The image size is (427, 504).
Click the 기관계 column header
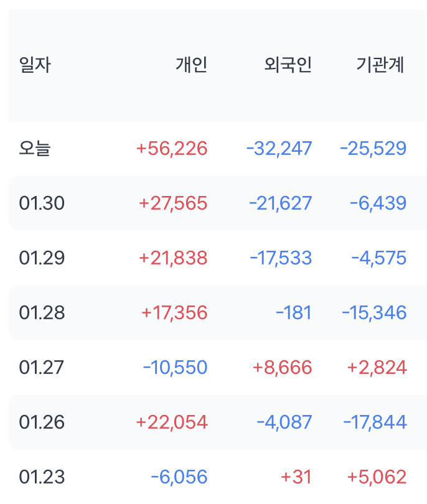click(380, 65)
